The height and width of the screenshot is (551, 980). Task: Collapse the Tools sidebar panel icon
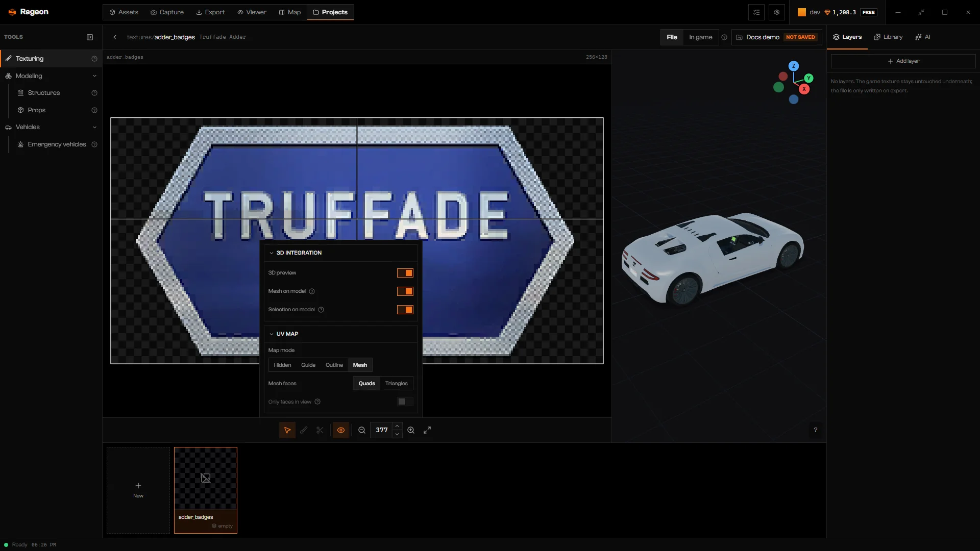[x=90, y=37]
